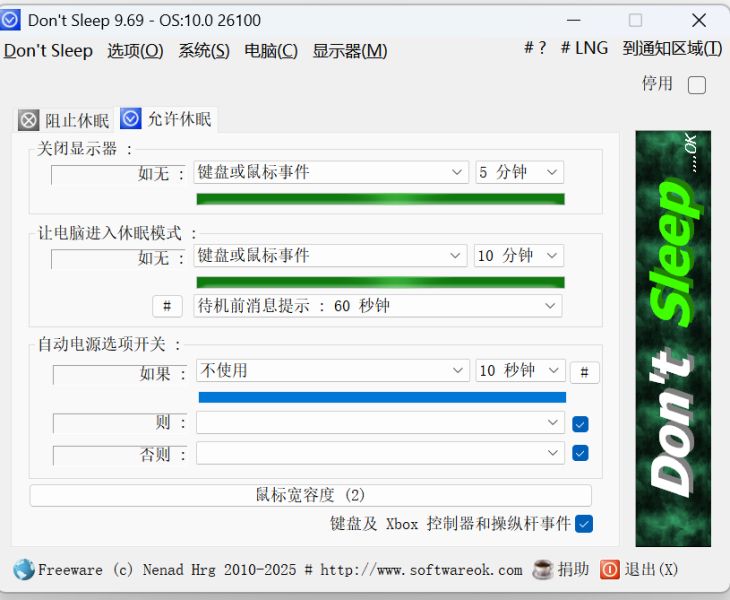Click the 如果 label field
Screen dimensions: 730x600
coord(120,374)
